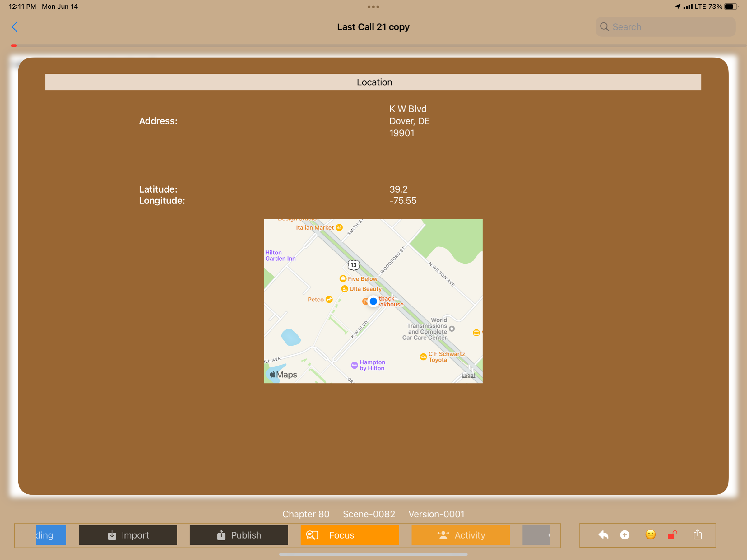This screenshot has width=747, height=560.
Task: Tap the reply arrow icon
Action: (603, 535)
